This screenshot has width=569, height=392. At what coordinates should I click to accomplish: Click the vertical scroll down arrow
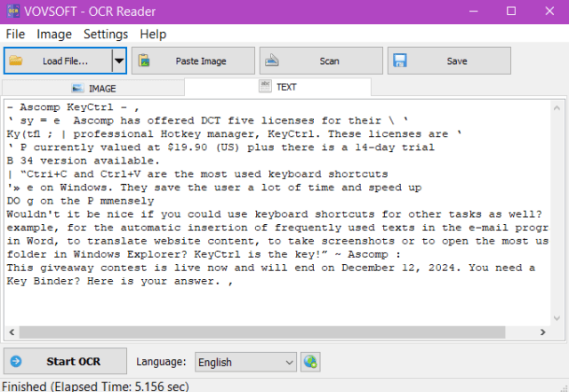(557, 318)
